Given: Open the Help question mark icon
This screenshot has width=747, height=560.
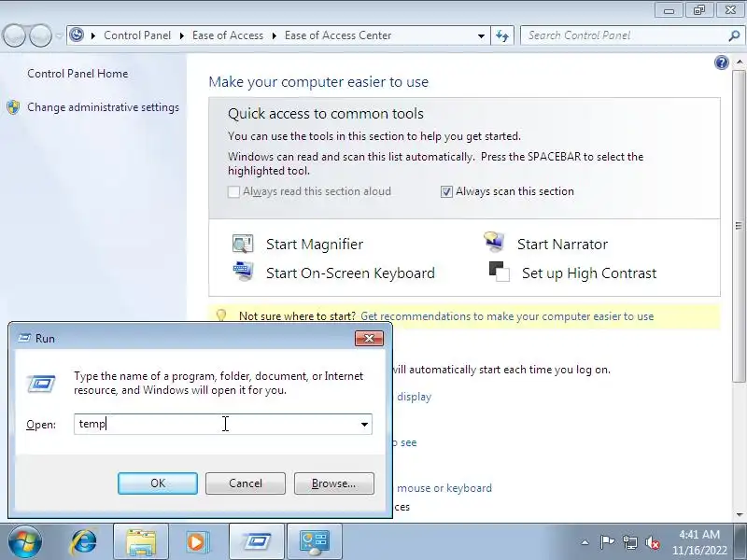Looking at the screenshot, I should 721,63.
